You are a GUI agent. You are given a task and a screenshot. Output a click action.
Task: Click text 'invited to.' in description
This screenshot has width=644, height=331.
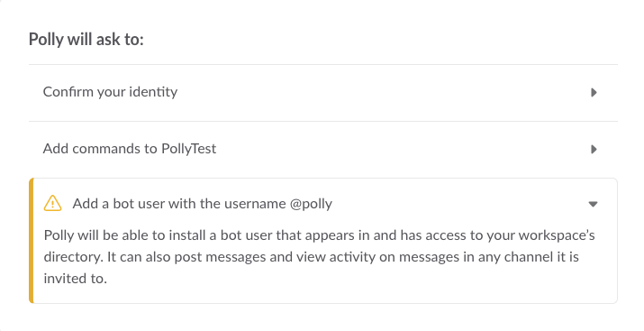click(75, 279)
